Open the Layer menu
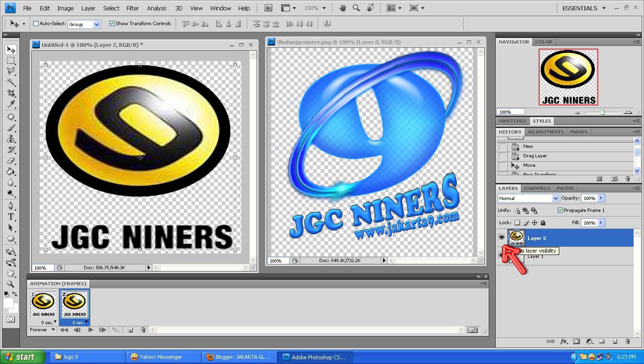Screen dimensions: 644x364 [x=88, y=8]
